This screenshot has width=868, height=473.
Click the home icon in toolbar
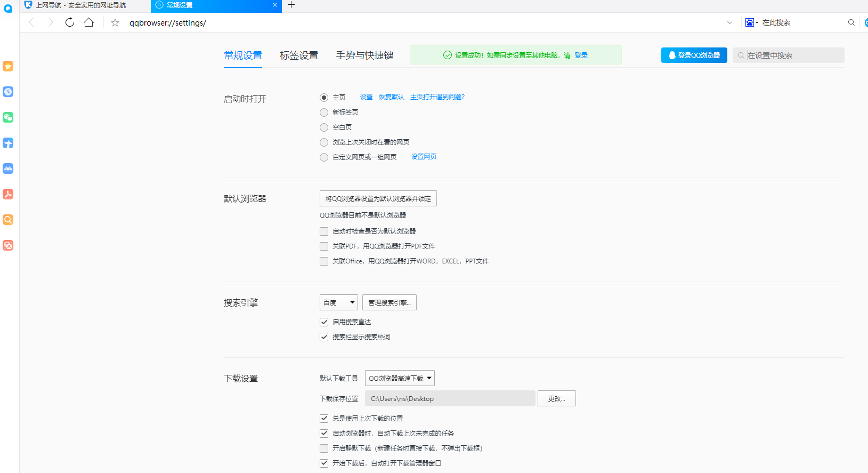point(89,22)
